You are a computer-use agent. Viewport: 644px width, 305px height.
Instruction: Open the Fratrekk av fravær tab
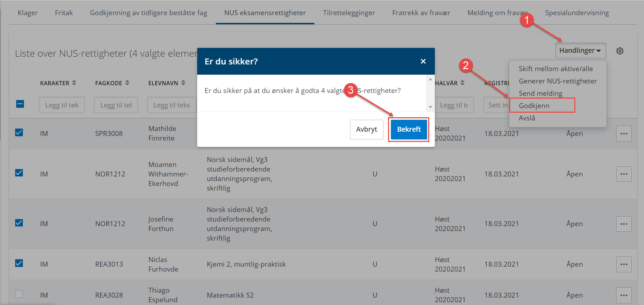[421, 13]
